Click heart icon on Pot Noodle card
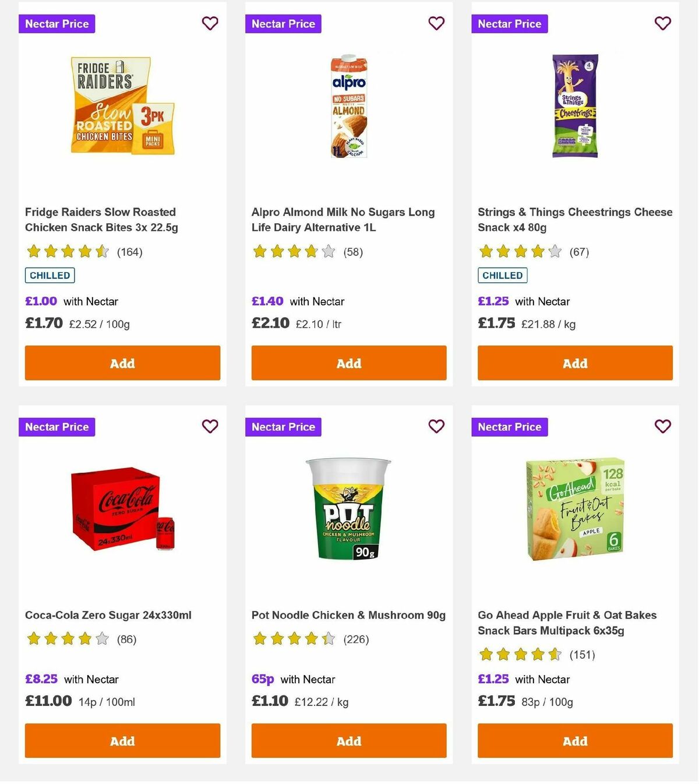 (x=436, y=426)
